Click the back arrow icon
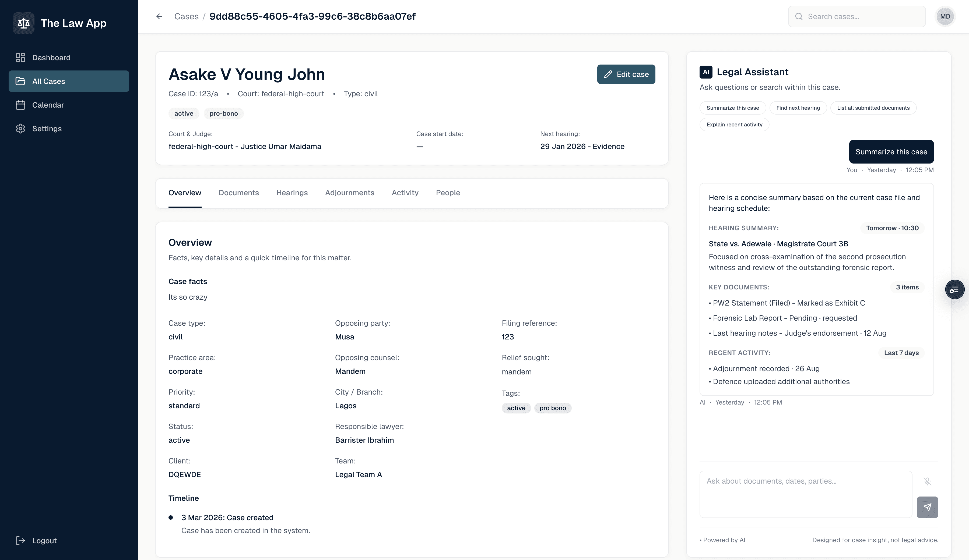Viewport: 969px width, 560px height. click(159, 16)
